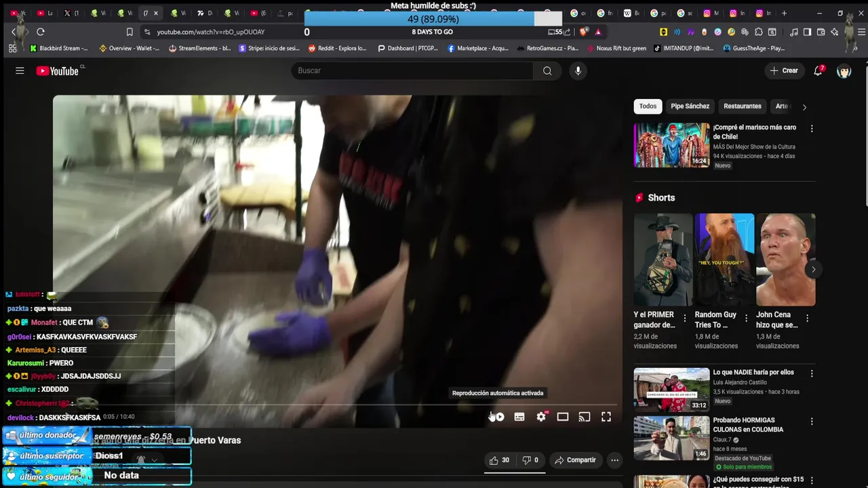Like the video with 30 likes
The width and height of the screenshot is (868, 488).
point(499,460)
